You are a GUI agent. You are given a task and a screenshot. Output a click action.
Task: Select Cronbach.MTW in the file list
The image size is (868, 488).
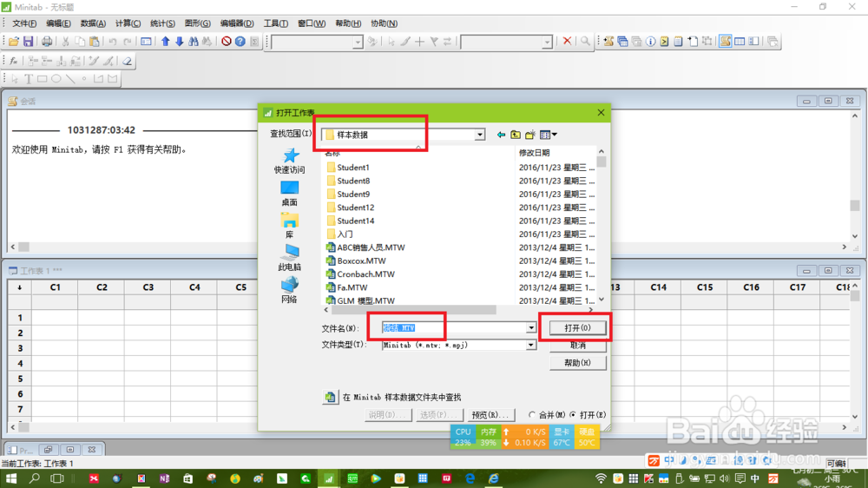(366, 274)
